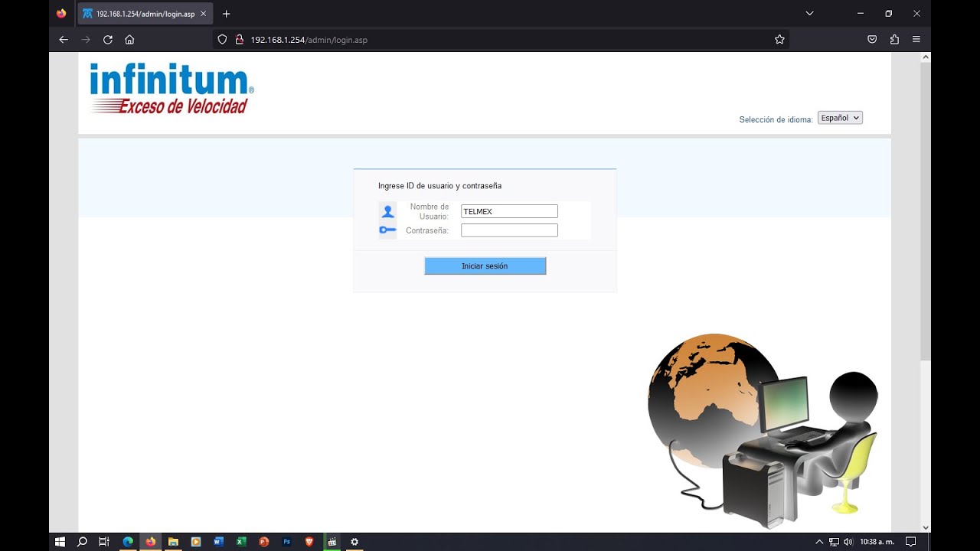Click the Firefox back arrow
Viewport: 980px width, 551px height.
[x=64, y=39]
